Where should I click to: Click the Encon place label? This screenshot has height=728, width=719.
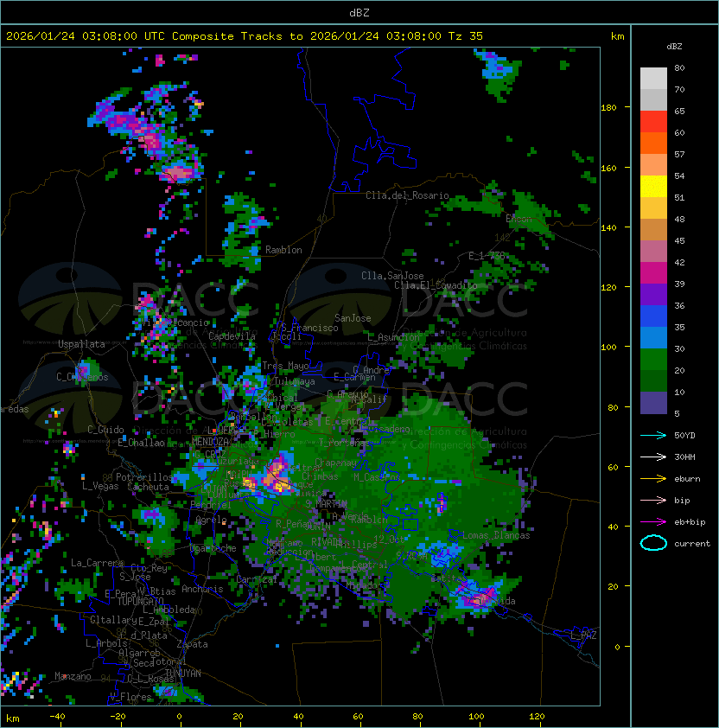point(519,219)
